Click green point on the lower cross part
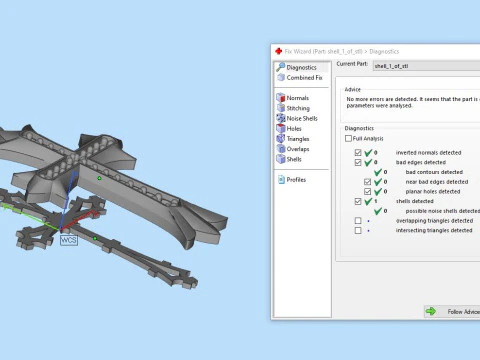 [x=95, y=238]
